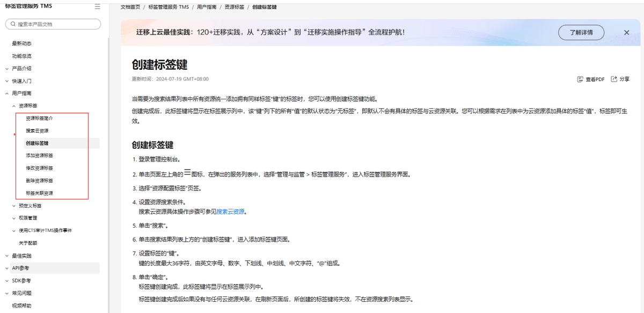Viewport: 644px width, 313px height.
Task: Click step 8 text 单击"确定"
Action: (x=154, y=278)
